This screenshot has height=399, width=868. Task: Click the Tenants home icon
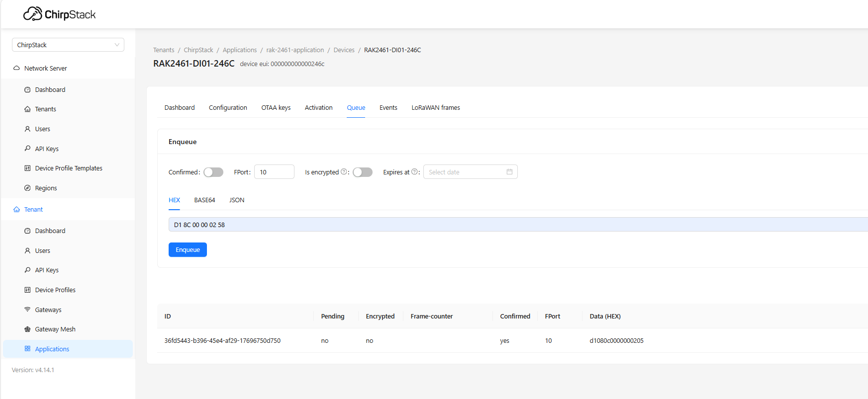click(x=27, y=109)
